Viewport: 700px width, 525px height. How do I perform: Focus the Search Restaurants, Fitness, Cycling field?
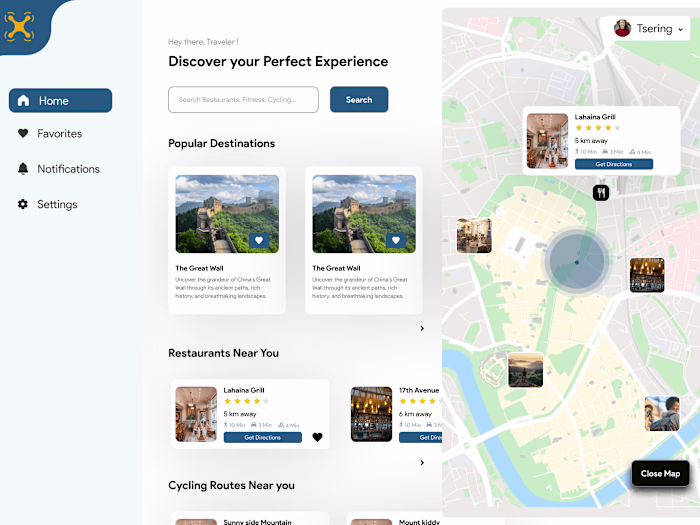243,100
